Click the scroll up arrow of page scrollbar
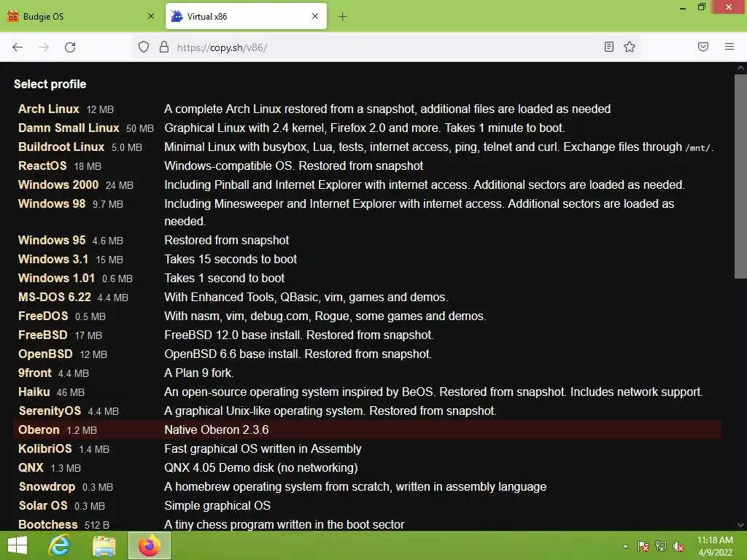This screenshot has height=560, width=747. [740, 68]
